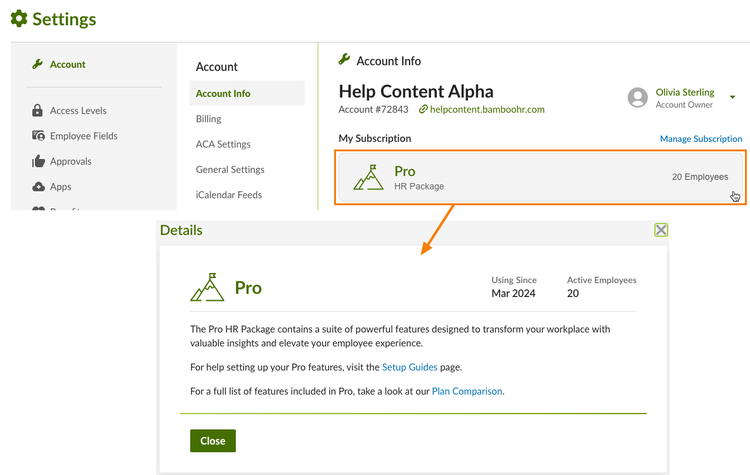The height and width of the screenshot is (475, 750).
Task: Click the Apps cloud icon
Action: click(38, 187)
